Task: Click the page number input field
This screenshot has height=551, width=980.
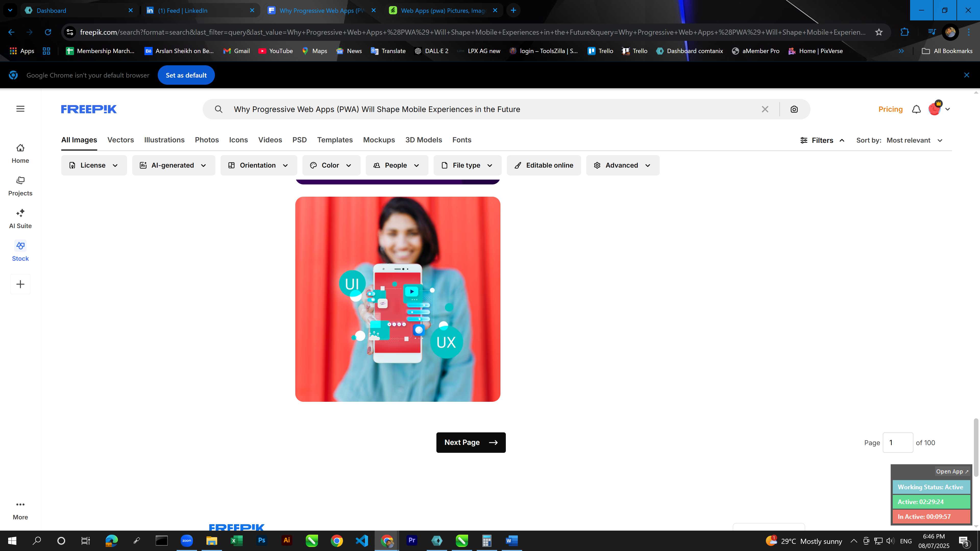Action: 898,443
